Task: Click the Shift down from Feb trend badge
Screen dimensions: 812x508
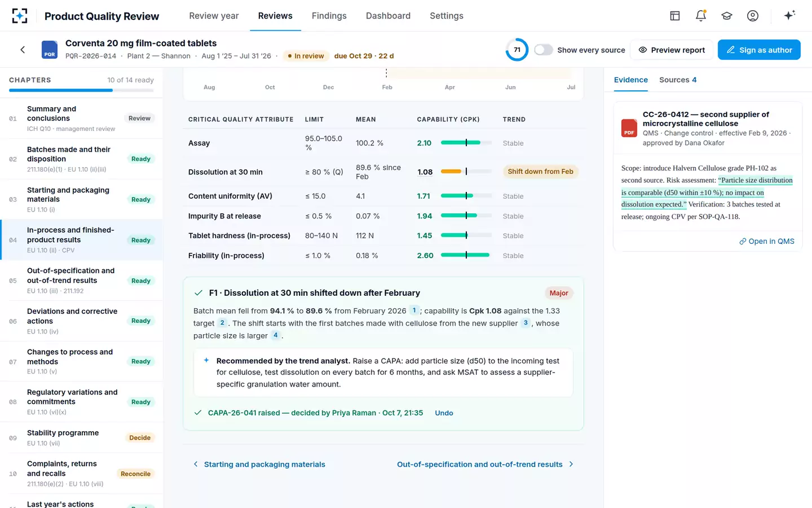Action: tap(540, 172)
